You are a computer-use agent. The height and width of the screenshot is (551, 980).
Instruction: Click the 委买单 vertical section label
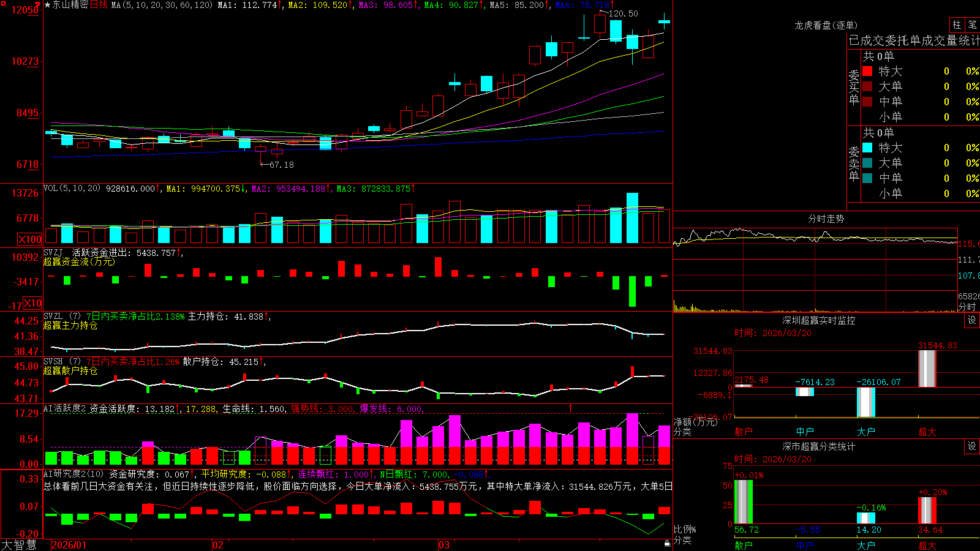pyautogui.click(x=854, y=87)
